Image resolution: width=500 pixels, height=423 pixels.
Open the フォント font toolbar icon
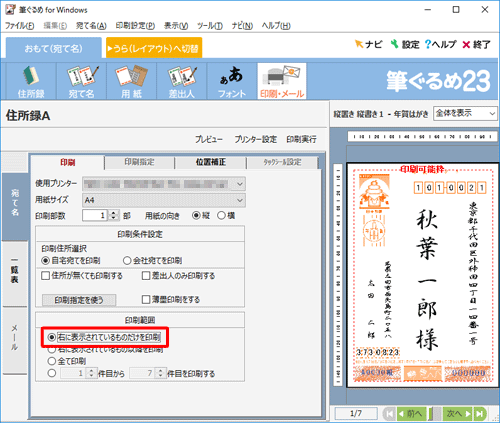tap(232, 81)
